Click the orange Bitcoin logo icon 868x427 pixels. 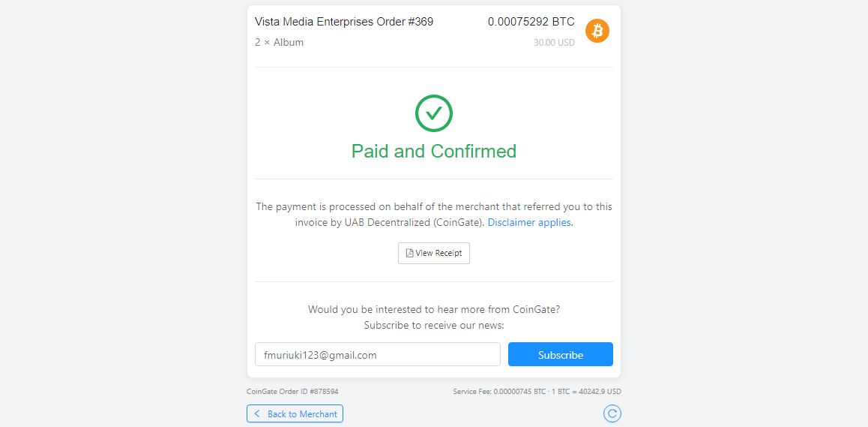pos(597,31)
